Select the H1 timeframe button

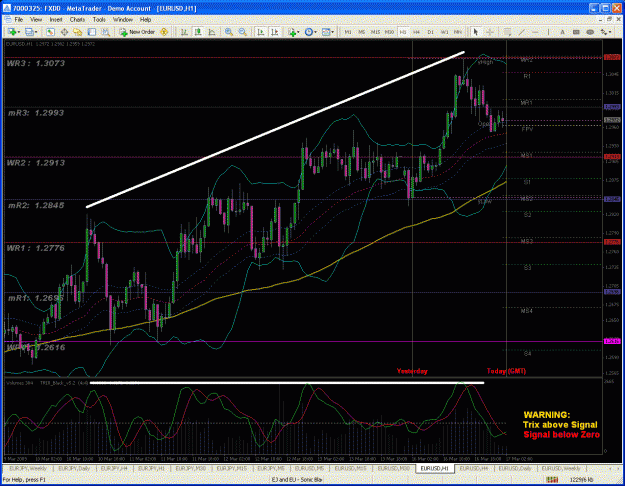pos(403,32)
